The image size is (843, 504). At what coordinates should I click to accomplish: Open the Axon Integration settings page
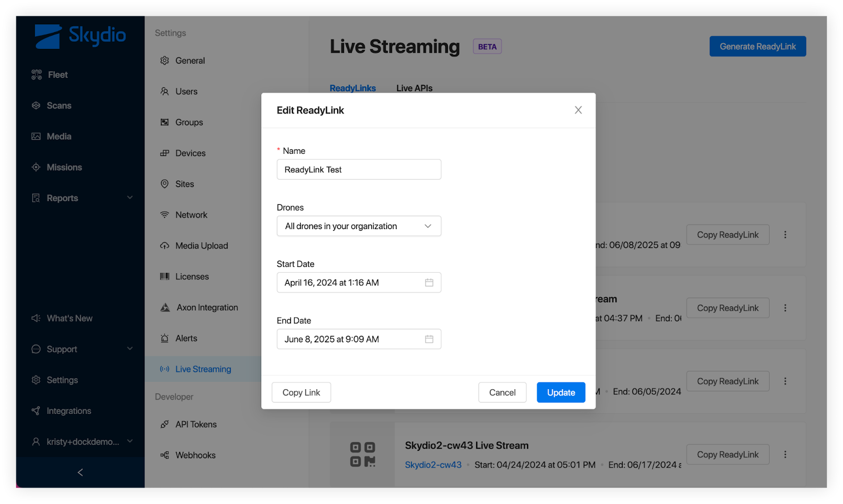coord(207,308)
